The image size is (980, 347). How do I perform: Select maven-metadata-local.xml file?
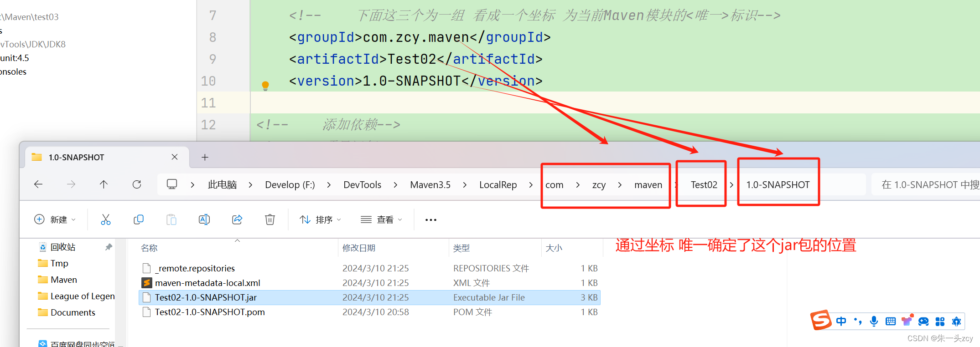[x=369, y=283]
